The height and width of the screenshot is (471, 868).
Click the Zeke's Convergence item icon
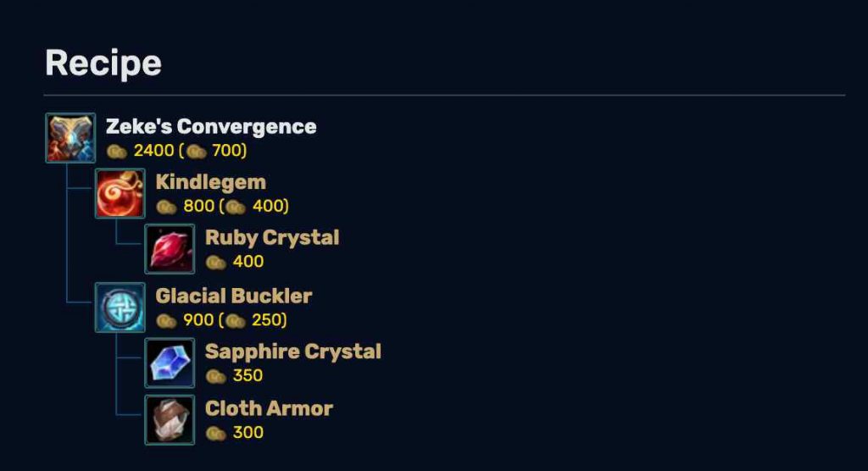coord(70,138)
